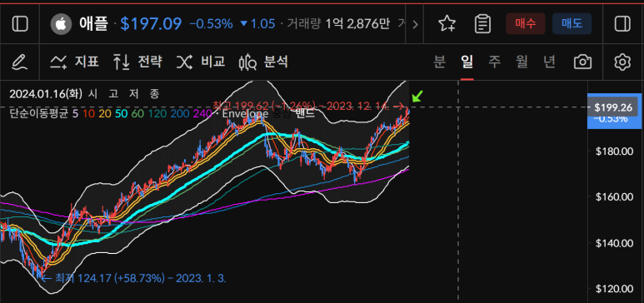Click the 매도 sell button
This screenshot has height=303, width=644.
[572, 24]
